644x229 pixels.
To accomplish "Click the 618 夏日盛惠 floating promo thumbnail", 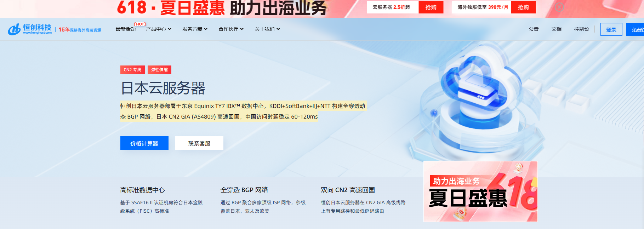I will coord(481,191).
